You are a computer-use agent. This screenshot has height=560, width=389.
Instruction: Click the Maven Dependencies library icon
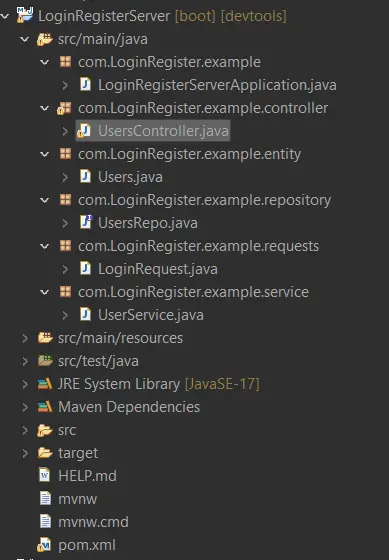[x=45, y=407]
